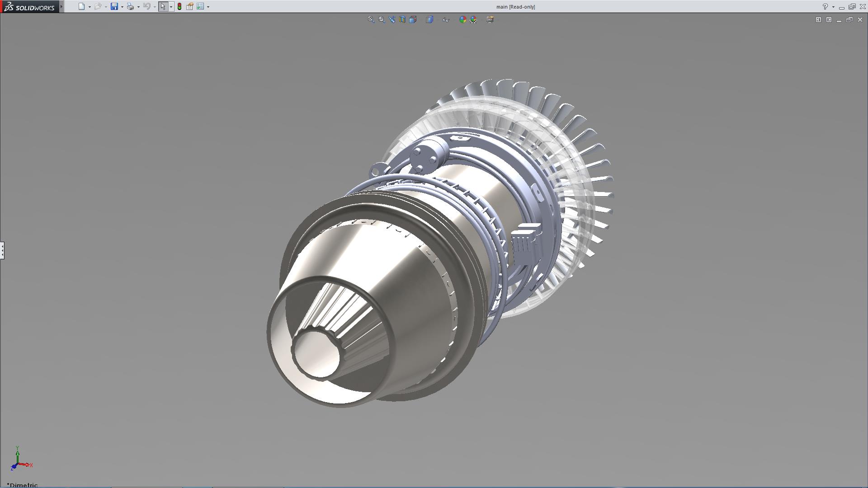The width and height of the screenshot is (868, 488).
Task: Expand the collapsed left panel handle
Action: 2,250
